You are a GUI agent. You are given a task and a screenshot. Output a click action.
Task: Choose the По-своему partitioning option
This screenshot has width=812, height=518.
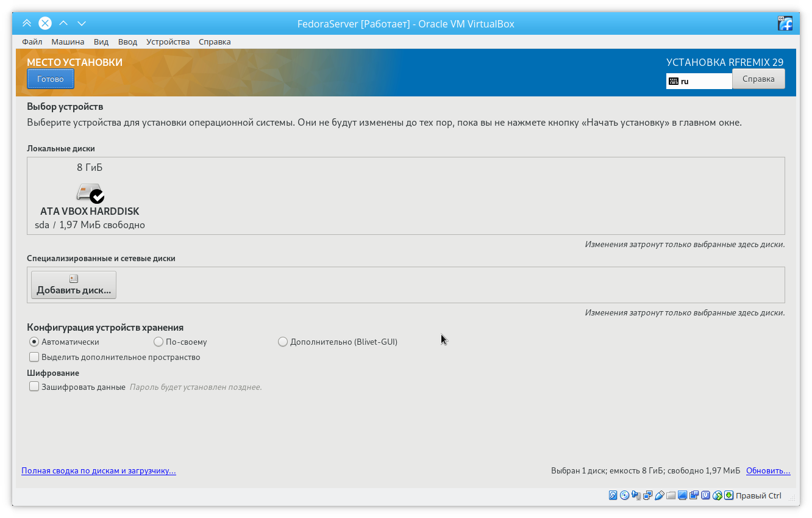pos(158,342)
